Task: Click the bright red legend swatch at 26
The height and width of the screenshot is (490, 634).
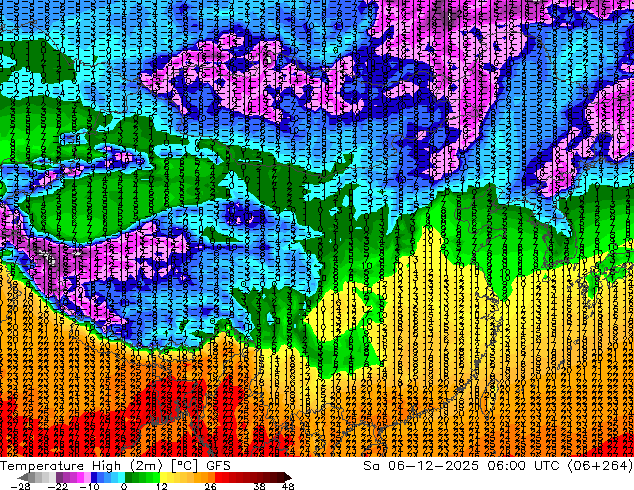Action: 218,477
